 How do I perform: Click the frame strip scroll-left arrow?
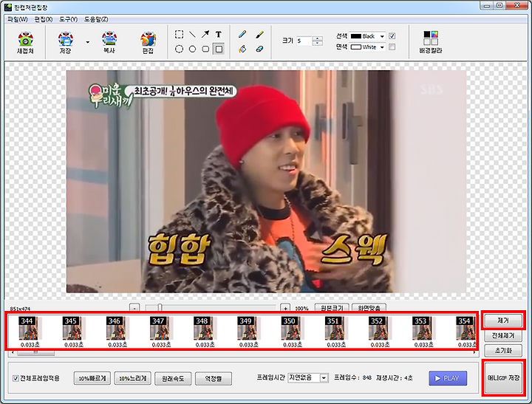click(13, 353)
